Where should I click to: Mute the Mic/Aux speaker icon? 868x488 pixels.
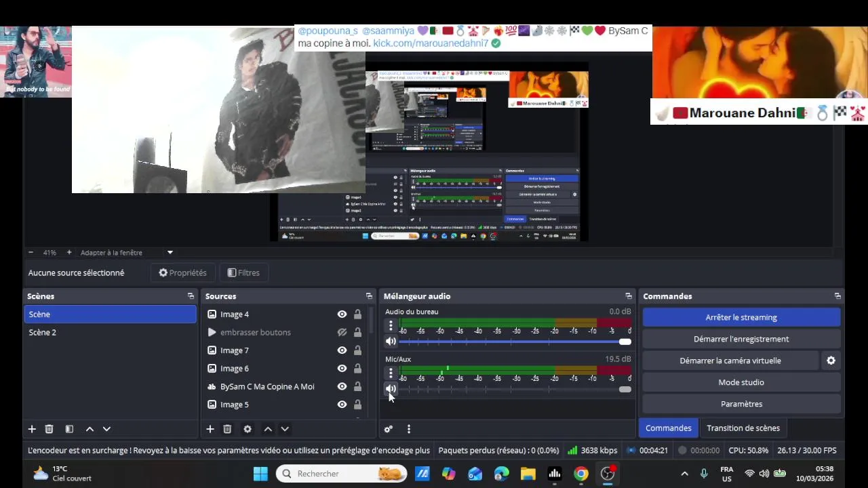[x=391, y=389]
